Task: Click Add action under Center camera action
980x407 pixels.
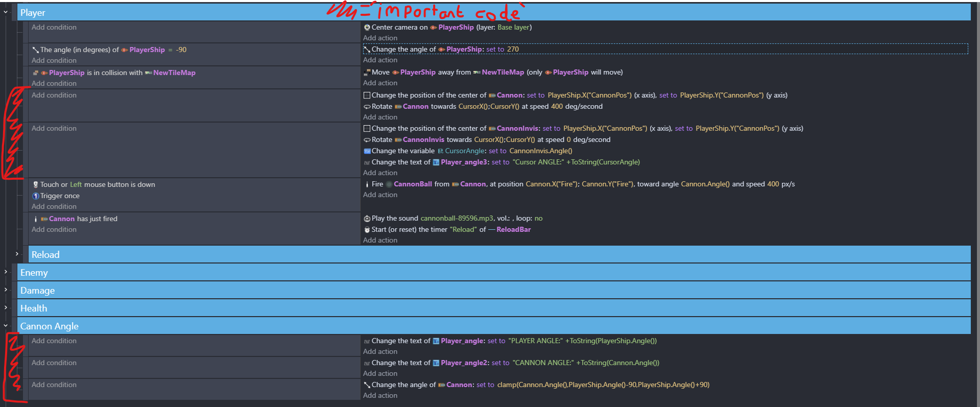Action: (380, 38)
